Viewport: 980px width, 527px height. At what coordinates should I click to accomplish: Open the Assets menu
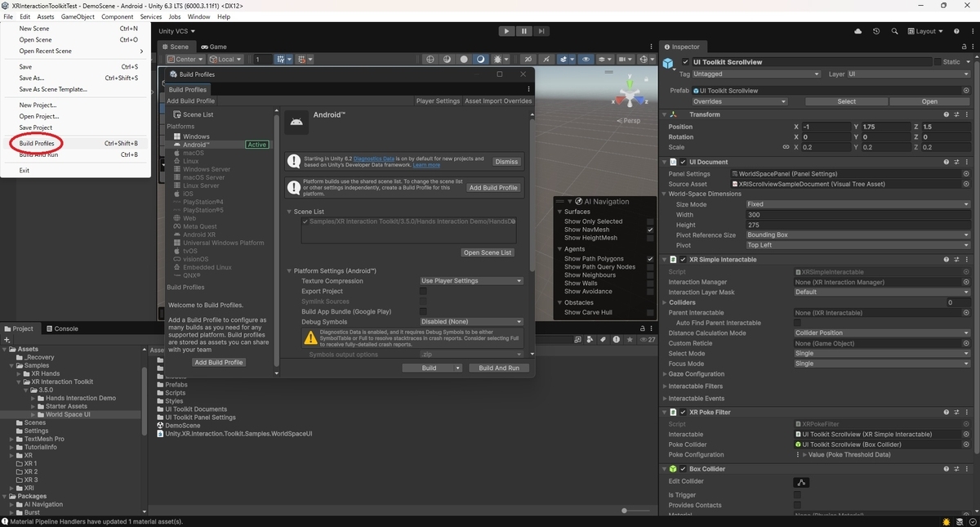[46, 16]
